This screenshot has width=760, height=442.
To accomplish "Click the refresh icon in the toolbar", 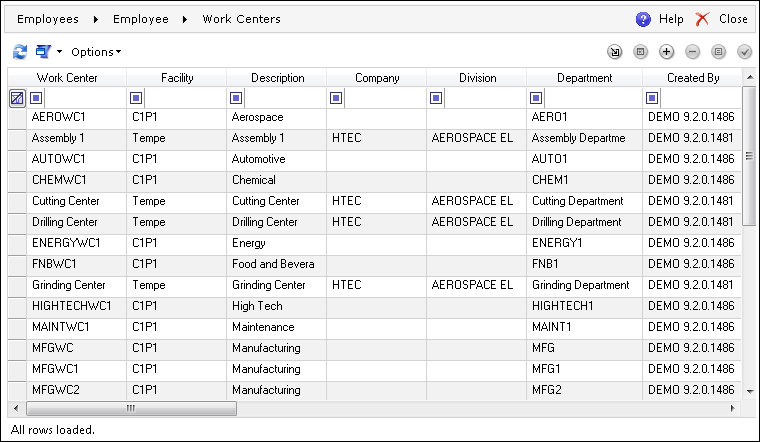I will pyautogui.click(x=20, y=51).
